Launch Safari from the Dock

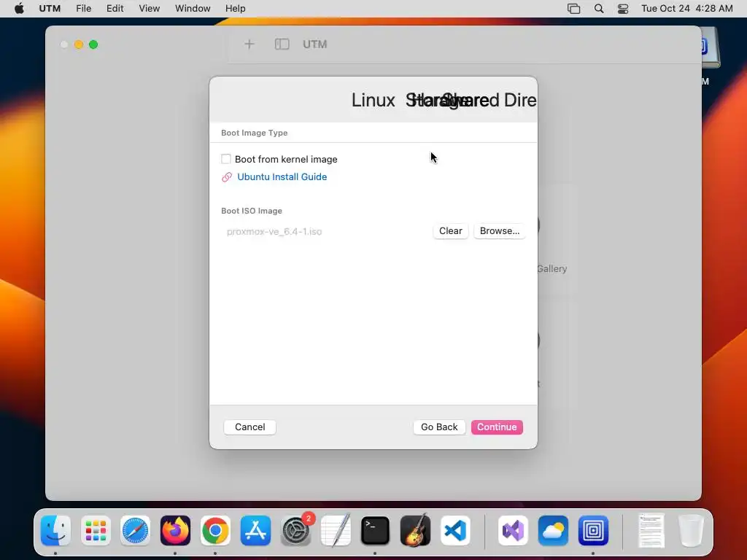coord(135,531)
